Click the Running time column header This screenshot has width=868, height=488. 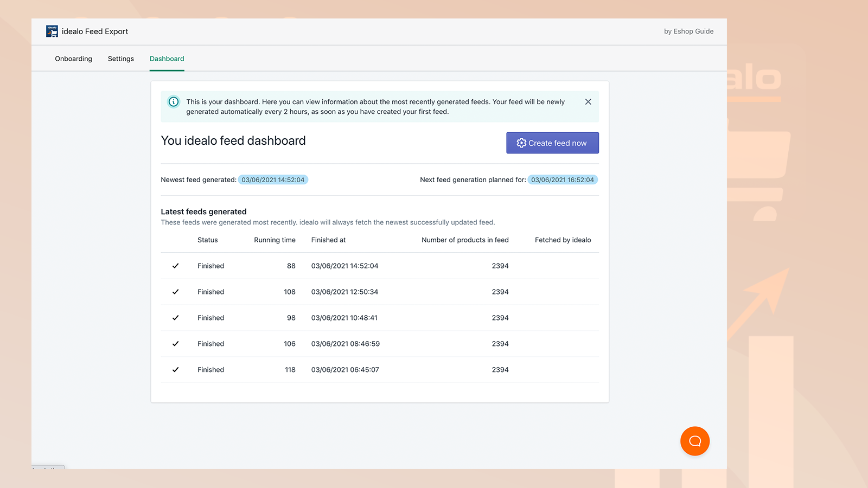pyautogui.click(x=275, y=240)
